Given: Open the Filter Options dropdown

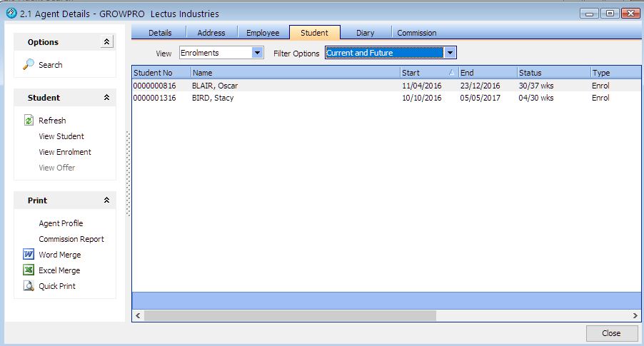Looking at the screenshot, I should coord(450,53).
